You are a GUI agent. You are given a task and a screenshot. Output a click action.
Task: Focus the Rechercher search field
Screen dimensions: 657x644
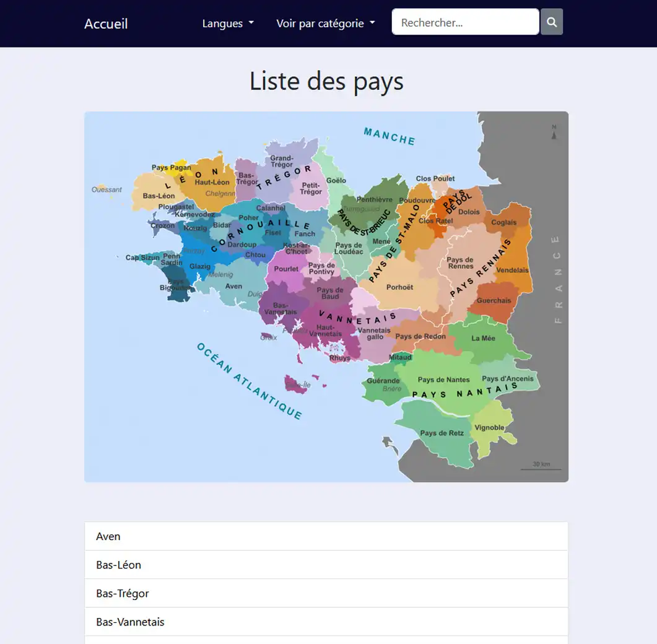[x=465, y=22]
